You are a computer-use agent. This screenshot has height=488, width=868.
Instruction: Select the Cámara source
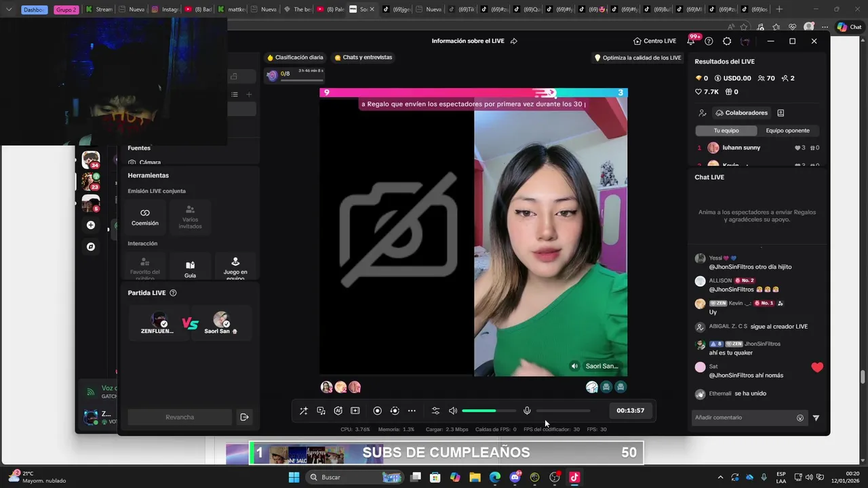[x=144, y=163]
